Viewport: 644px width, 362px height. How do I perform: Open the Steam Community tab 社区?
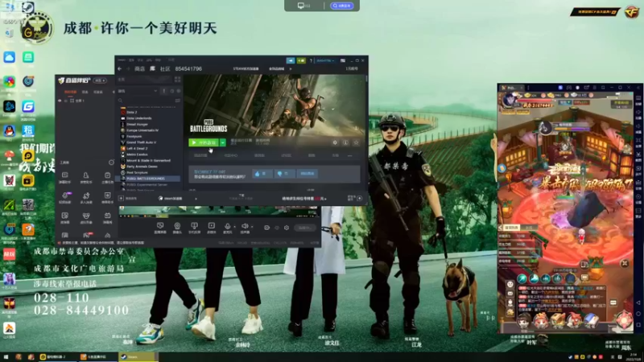pyautogui.click(x=165, y=69)
